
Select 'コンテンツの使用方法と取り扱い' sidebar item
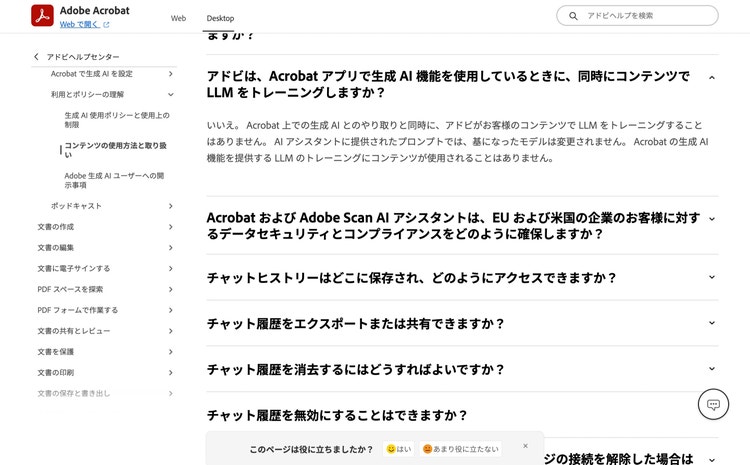115,150
